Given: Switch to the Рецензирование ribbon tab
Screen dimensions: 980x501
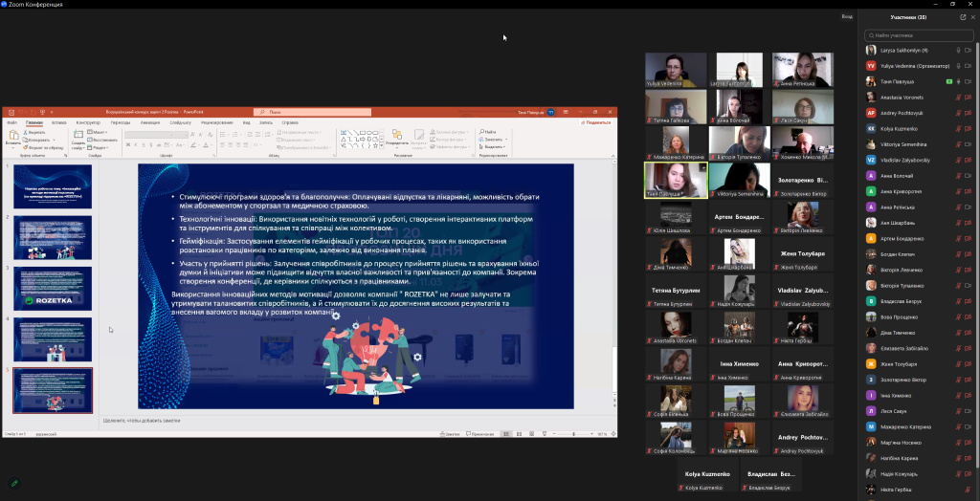Looking at the screenshot, I should [x=217, y=122].
